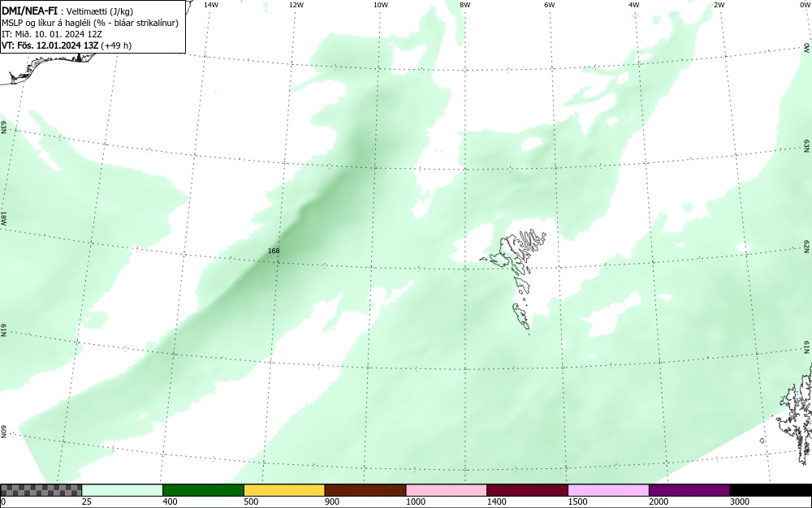Click the light green 25-400 legend swatch

tap(122, 490)
